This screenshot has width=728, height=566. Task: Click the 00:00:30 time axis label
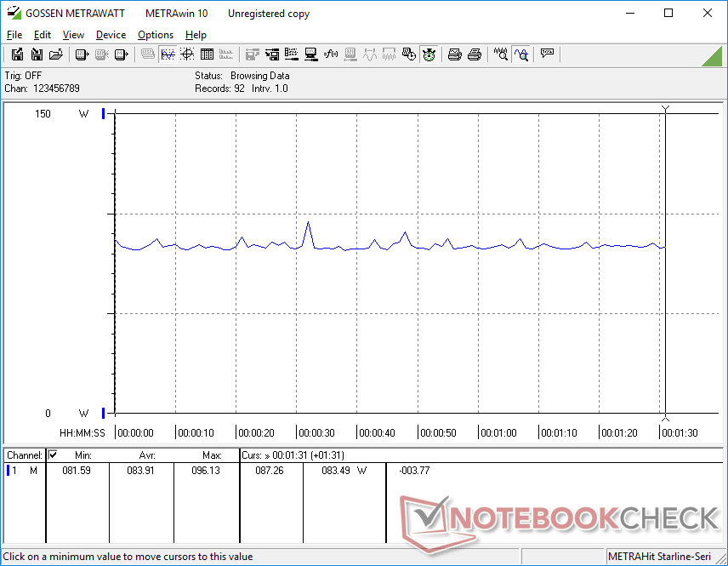point(316,433)
